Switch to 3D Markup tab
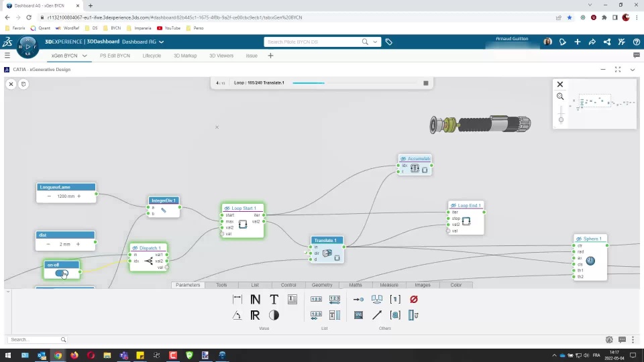644x362 pixels. pos(185,56)
